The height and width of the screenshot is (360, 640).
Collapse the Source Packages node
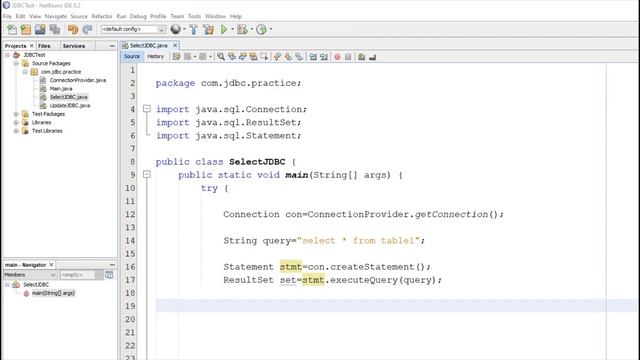click(x=16, y=63)
